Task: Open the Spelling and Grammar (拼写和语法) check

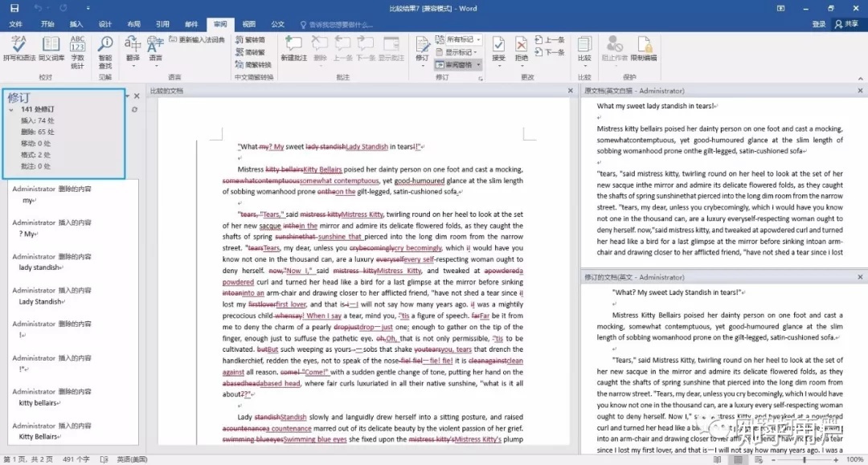Action: pyautogui.click(x=18, y=48)
